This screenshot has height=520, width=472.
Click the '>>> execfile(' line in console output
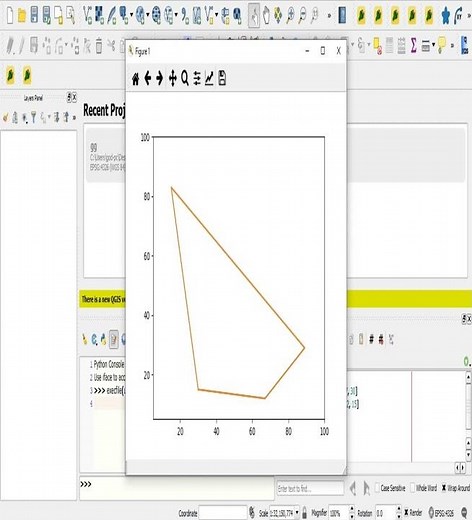tap(109, 390)
